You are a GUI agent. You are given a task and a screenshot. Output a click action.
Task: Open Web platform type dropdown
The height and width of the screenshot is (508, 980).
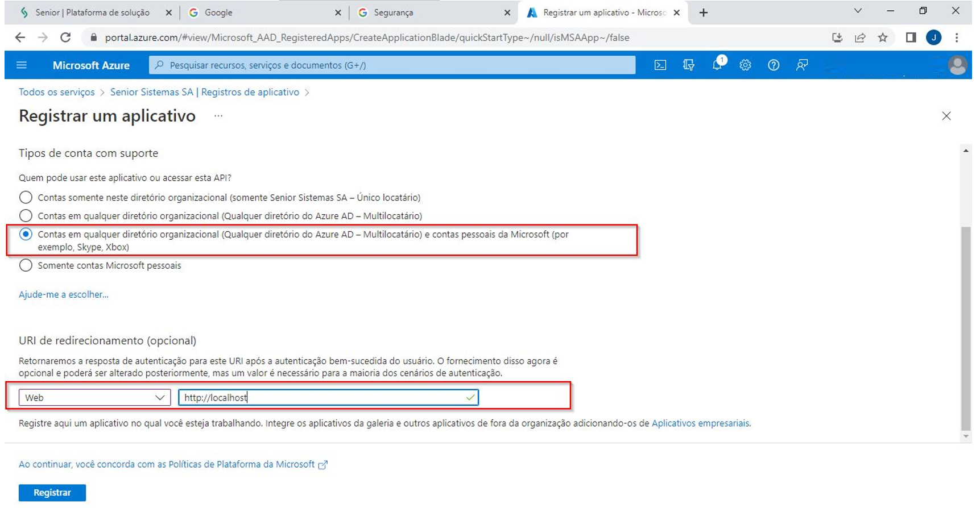[94, 398]
